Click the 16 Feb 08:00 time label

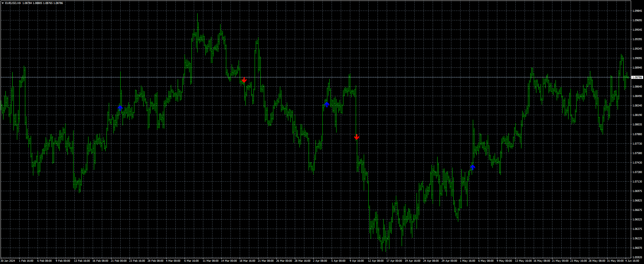100,261
